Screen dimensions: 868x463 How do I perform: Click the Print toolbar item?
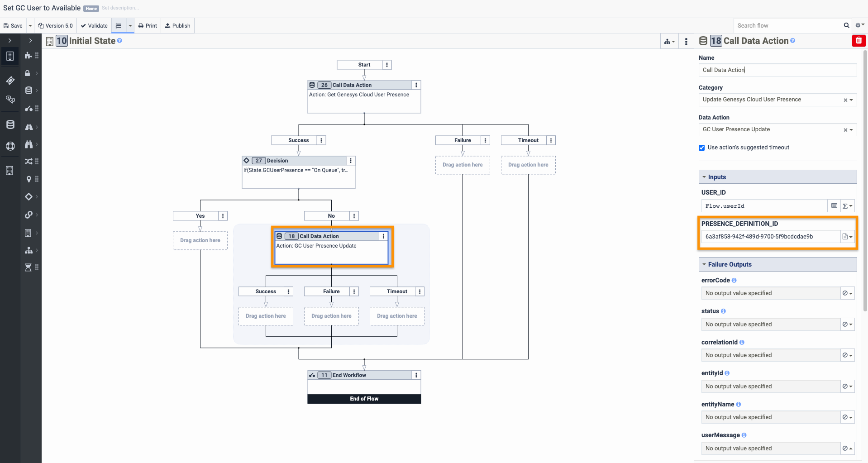click(148, 26)
